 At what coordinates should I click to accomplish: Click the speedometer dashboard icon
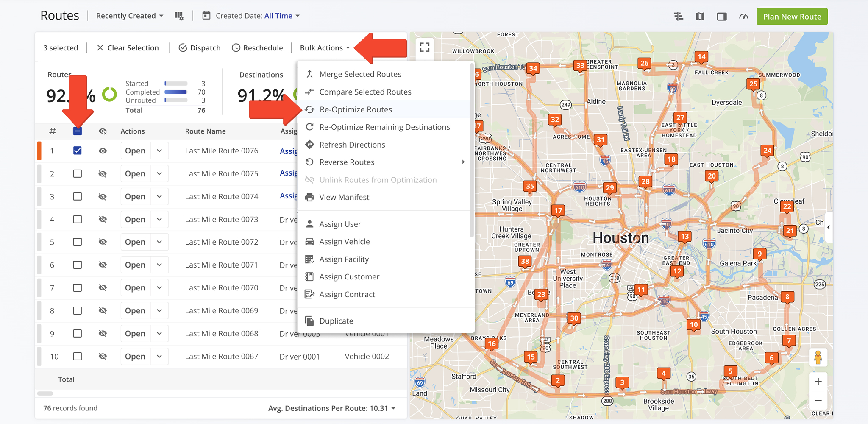point(743,17)
